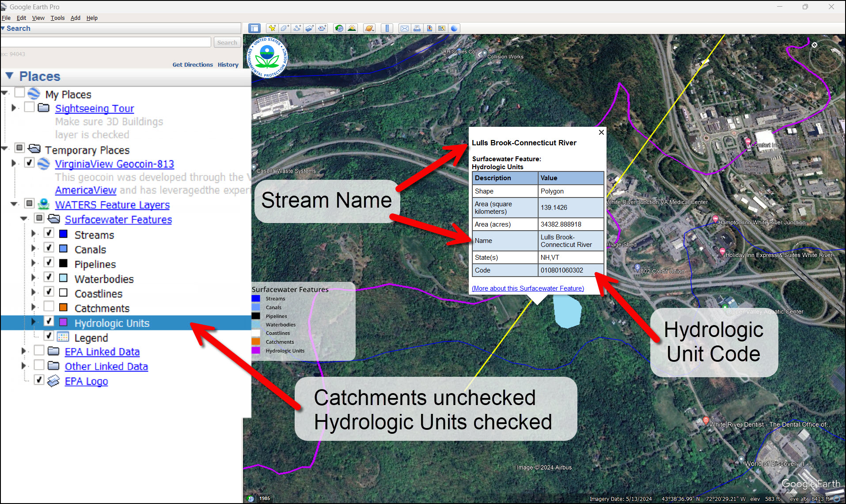This screenshot has height=504, width=846.
Task: Click the White River Dentist map pin
Action: 706,421
